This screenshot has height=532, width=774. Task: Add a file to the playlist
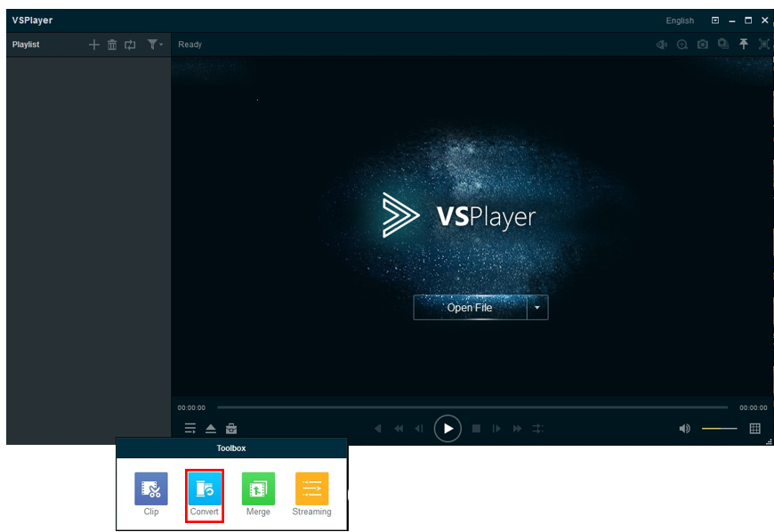pos(94,44)
